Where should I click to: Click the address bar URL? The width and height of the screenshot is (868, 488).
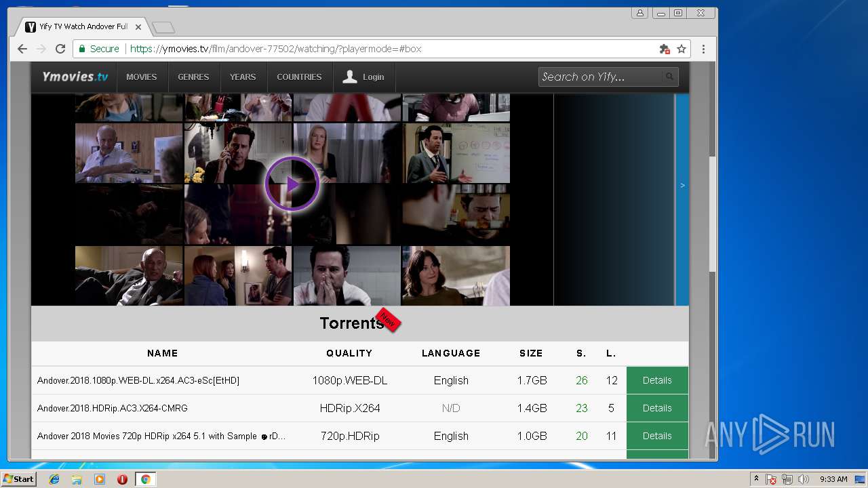tap(276, 49)
